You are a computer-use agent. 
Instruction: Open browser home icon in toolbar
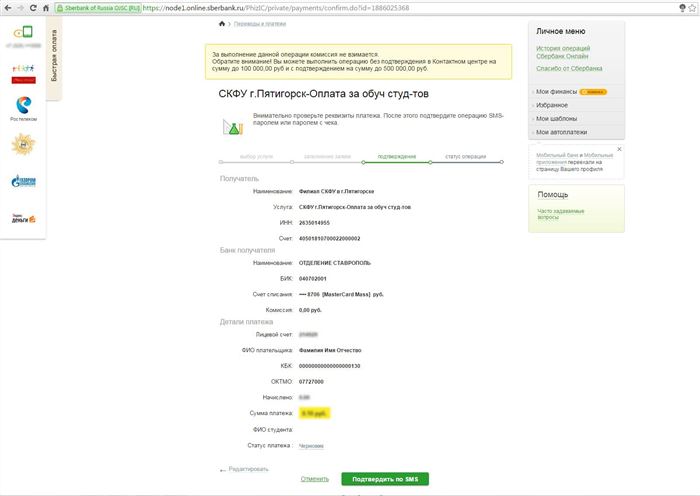[46, 8]
